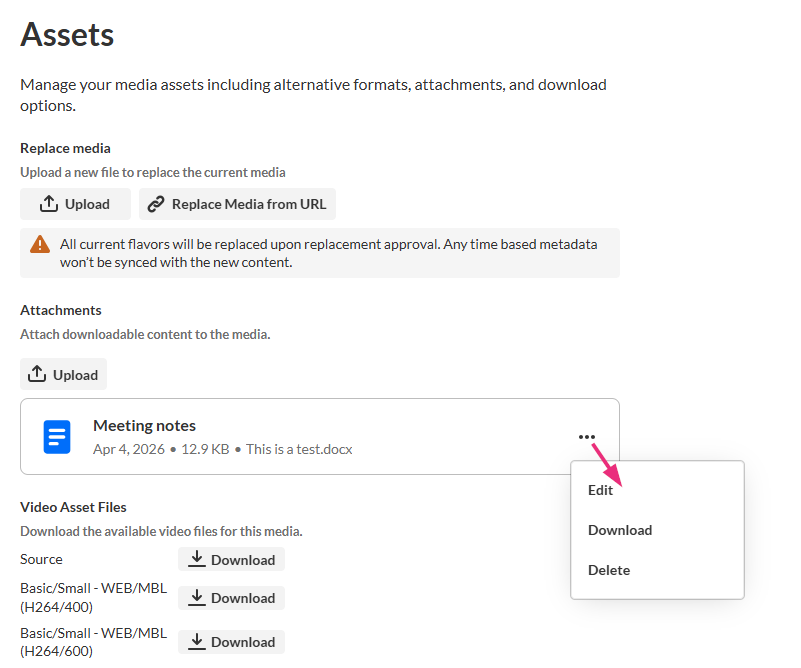Click the orange warning triangle icon
This screenshot has width=801, height=668.
click(x=40, y=244)
